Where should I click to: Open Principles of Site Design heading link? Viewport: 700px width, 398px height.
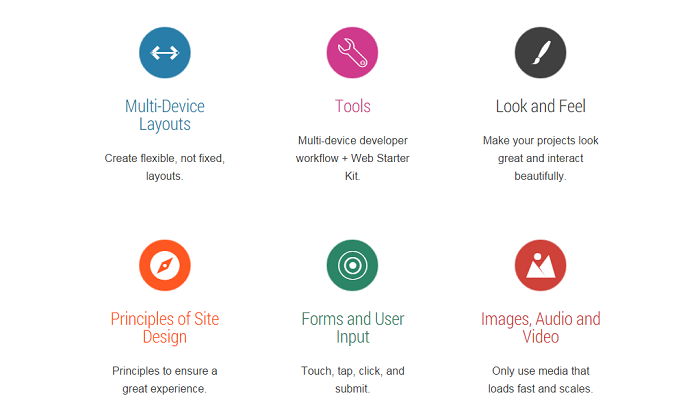point(165,328)
